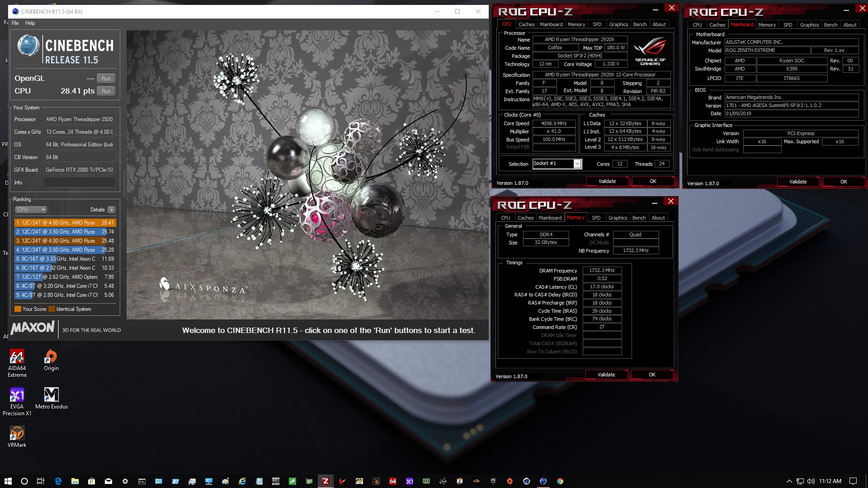Open Bench tab in CPU-Z CPU window

click(x=640, y=24)
